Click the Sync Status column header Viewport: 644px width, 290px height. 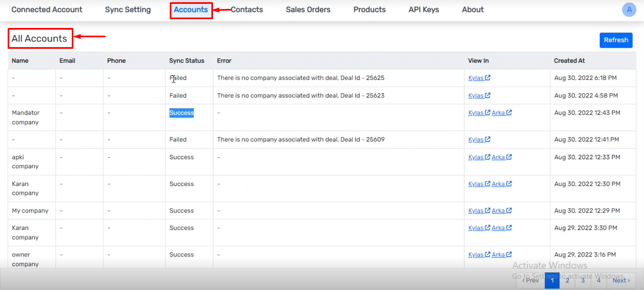tap(186, 60)
